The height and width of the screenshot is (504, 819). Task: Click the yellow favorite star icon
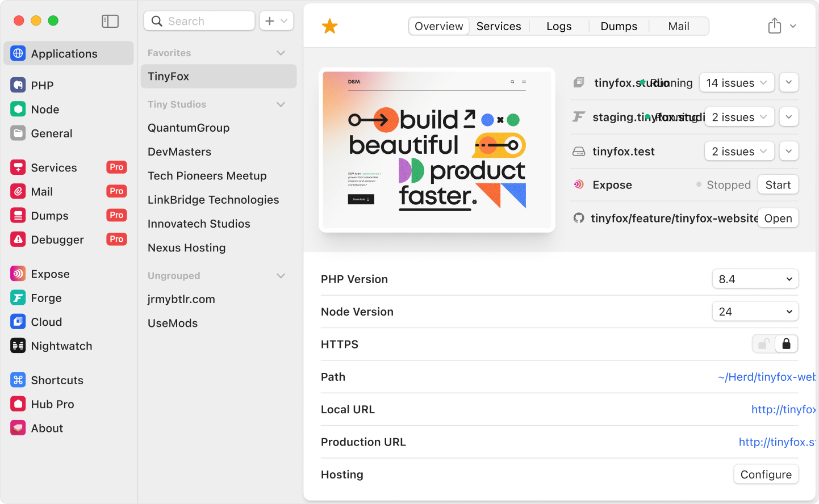tap(329, 26)
